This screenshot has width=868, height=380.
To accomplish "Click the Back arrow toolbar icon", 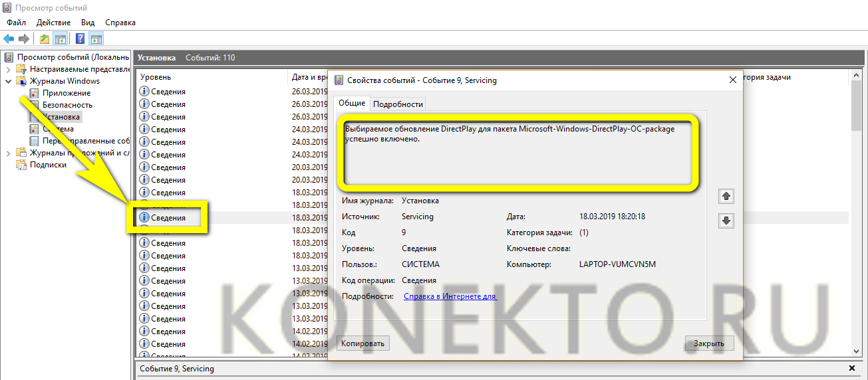I will [x=9, y=39].
